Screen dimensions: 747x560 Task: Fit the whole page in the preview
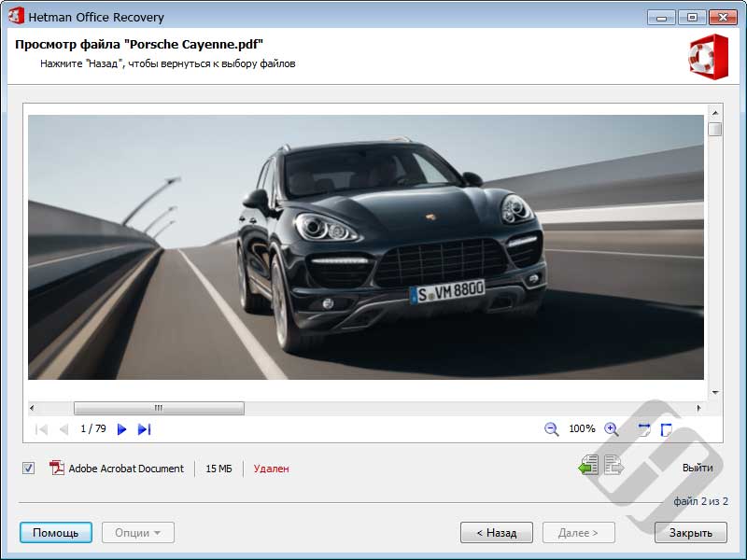click(667, 429)
